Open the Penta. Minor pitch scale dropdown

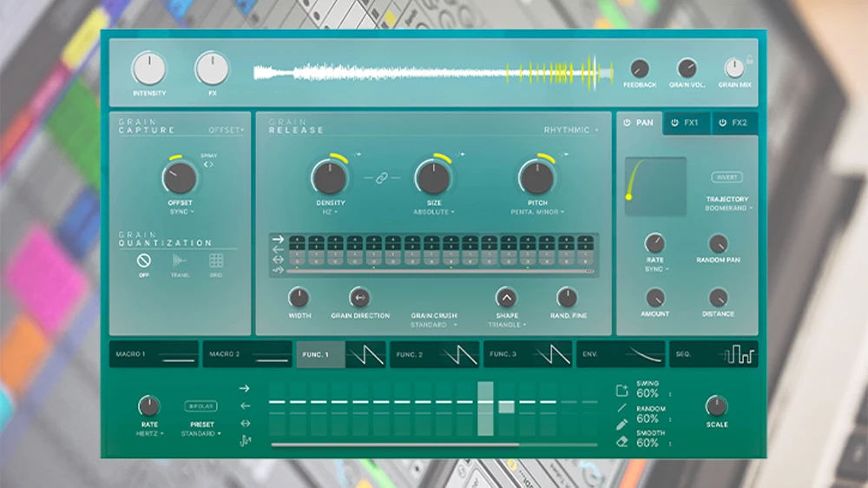(x=537, y=212)
